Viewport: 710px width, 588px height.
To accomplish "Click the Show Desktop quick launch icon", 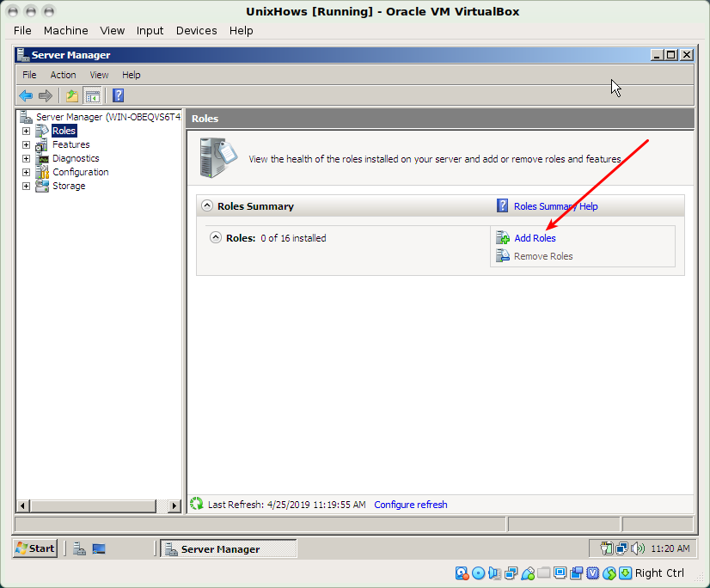I will (99, 548).
